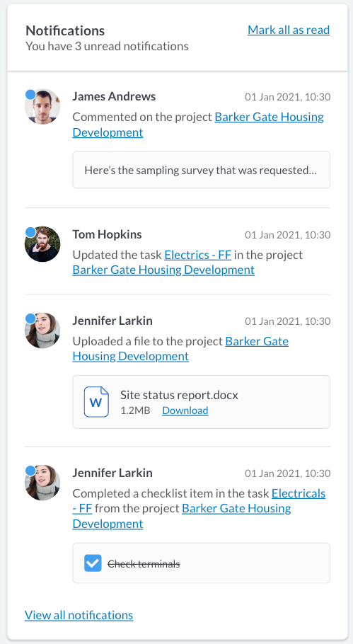Click the blue unread dot on Tom Hopkins' notification

click(30, 232)
